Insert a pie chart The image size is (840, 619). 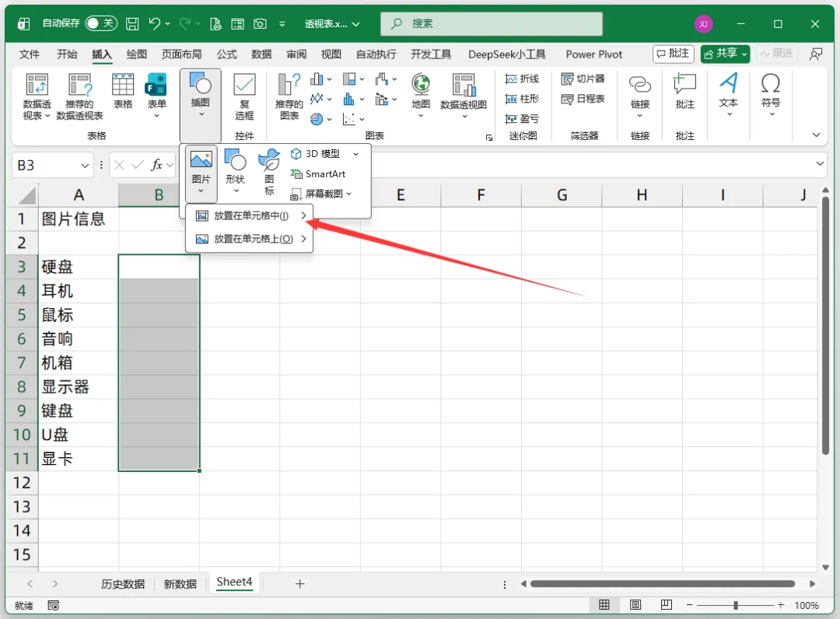(317, 119)
